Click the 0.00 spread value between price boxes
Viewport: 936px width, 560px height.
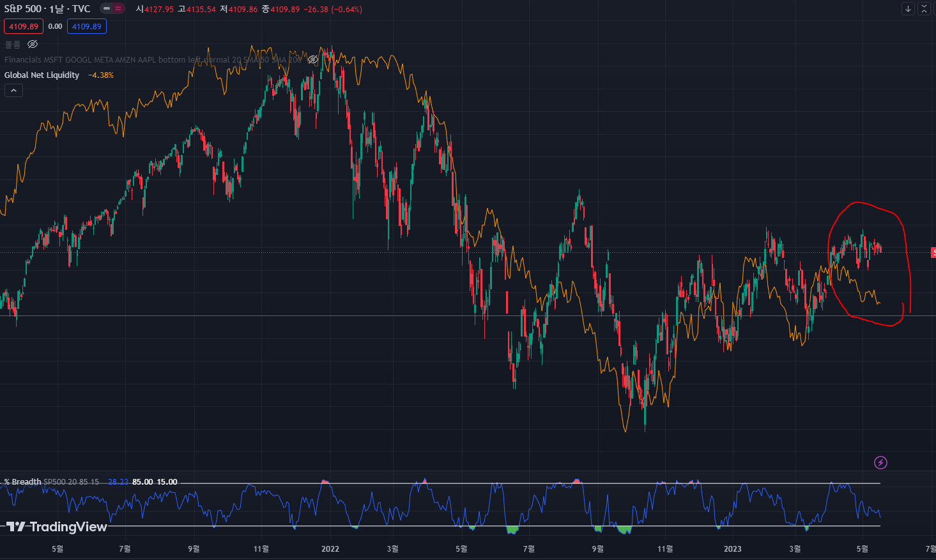point(56,27)
